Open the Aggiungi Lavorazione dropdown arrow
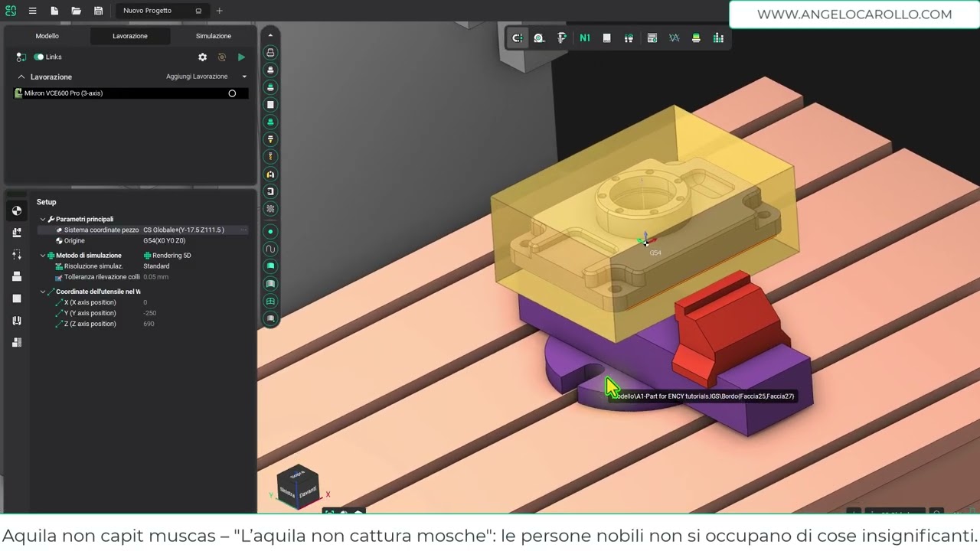Image resolution: width=980 pixels, height=551 pixels. [x=244, y=77]
